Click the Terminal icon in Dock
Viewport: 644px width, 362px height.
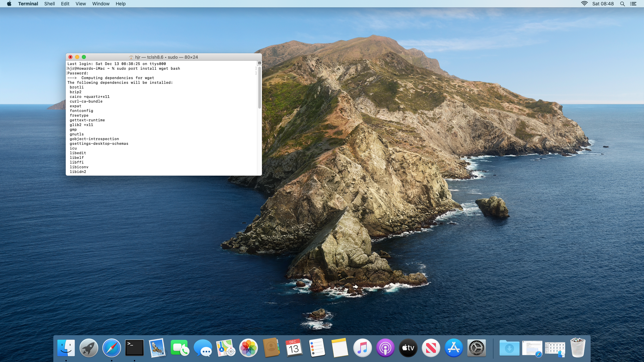[x=135, y=348]
